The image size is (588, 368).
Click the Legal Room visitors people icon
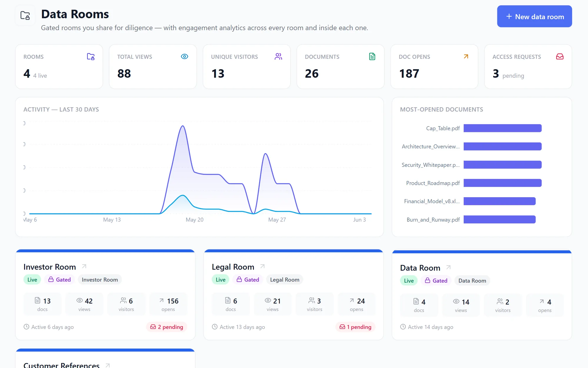click(x=312, y=301)
